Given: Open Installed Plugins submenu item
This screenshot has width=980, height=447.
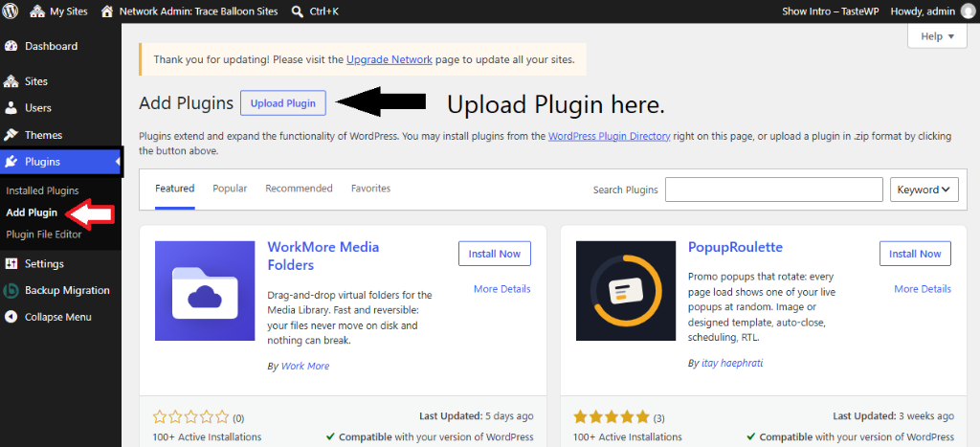Looking at the screenshot, I should (42, 190).
